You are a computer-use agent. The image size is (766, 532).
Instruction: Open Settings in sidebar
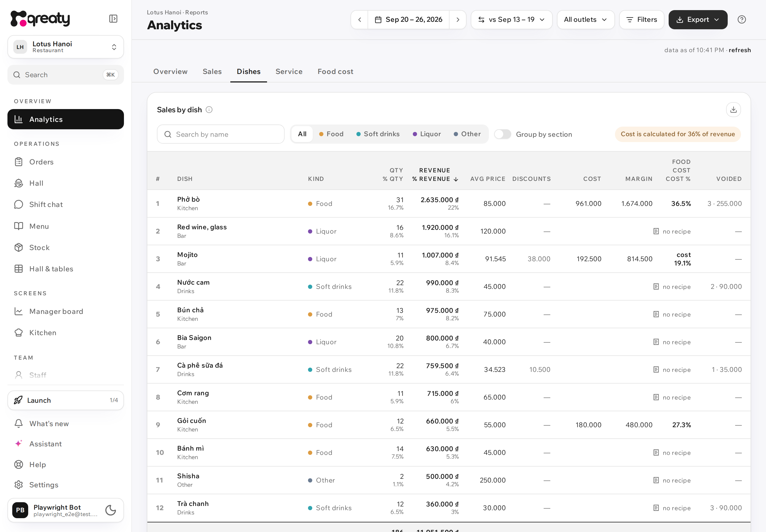pyautogui.click(x=66, y=485)
